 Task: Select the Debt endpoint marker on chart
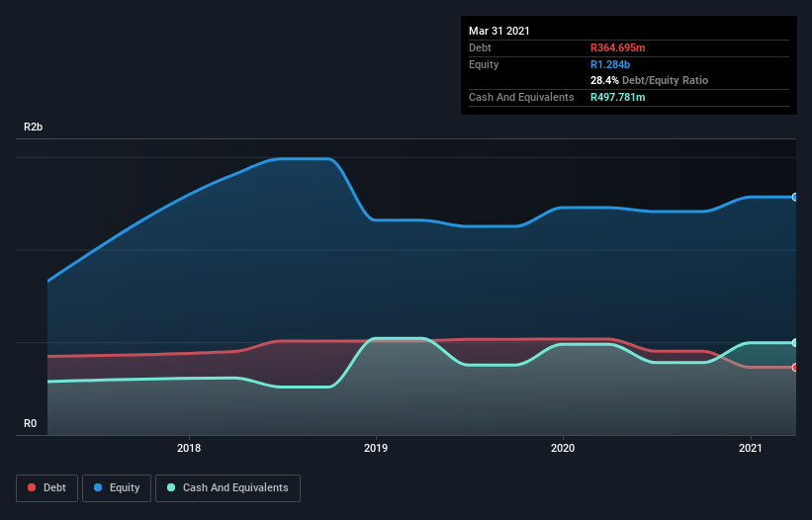pyautogui.click(x=794, y=368)
